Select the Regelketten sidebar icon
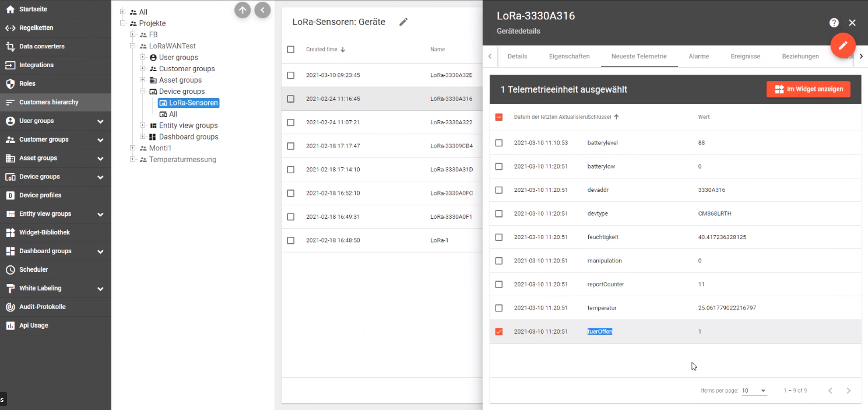Screen dimensions: 868x410 tap(9, 28)
